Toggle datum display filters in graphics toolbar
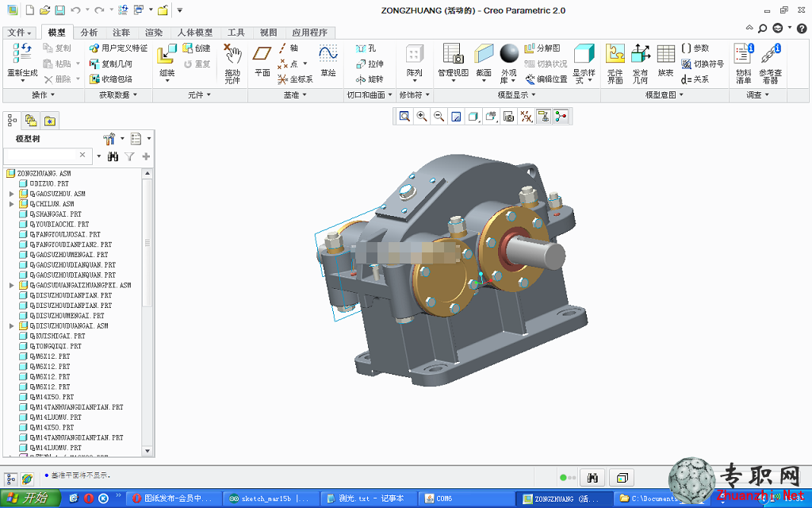 coord(527,117)
